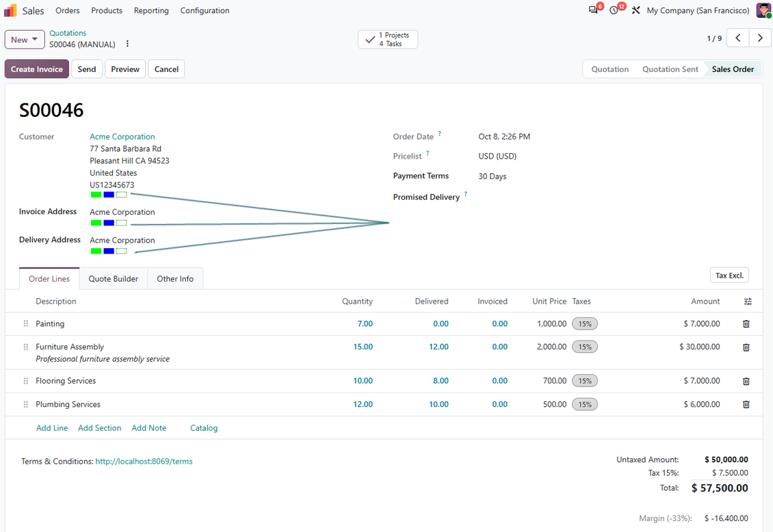Image resolution: width=773 pixels, height=532 pixels.
Task: Sort by the Quantity column header
Action: (357, 302)
